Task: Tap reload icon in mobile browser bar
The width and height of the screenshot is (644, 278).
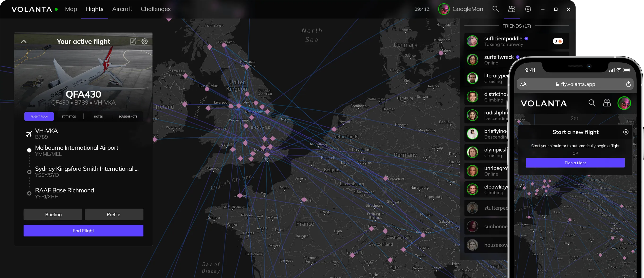Action: click(628, 84)
